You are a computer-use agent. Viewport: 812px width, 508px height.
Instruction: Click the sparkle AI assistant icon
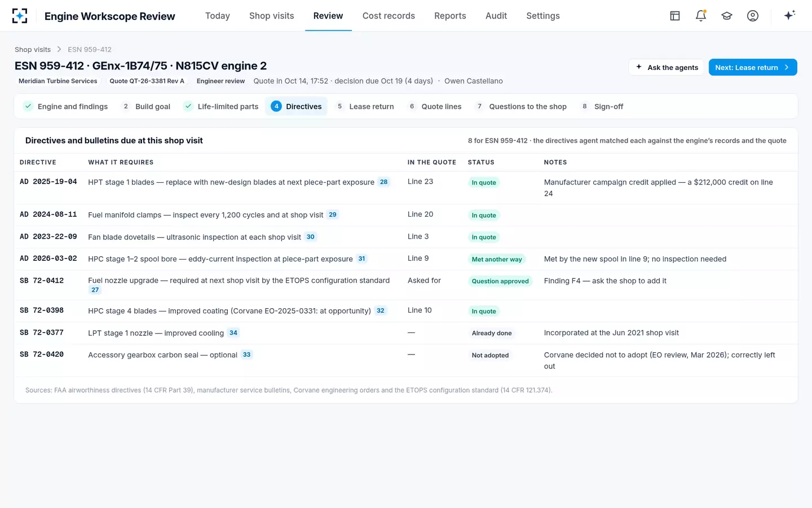point(789,15)
